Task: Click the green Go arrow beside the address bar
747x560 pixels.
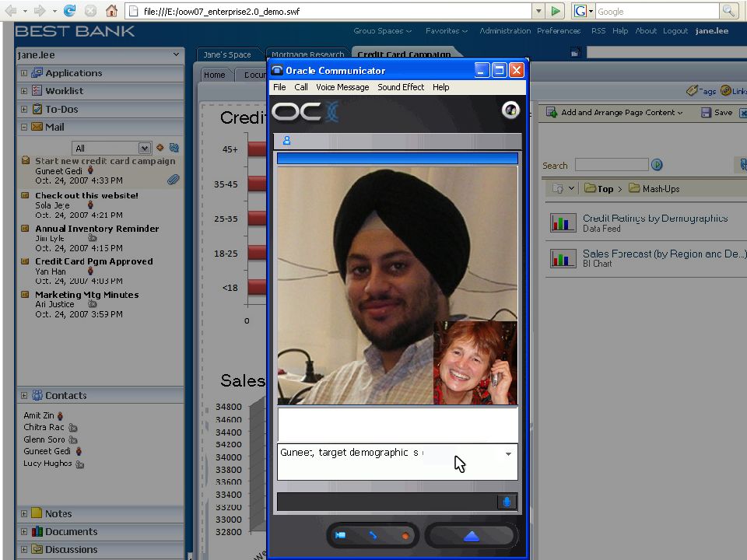Action: (555, 11)
